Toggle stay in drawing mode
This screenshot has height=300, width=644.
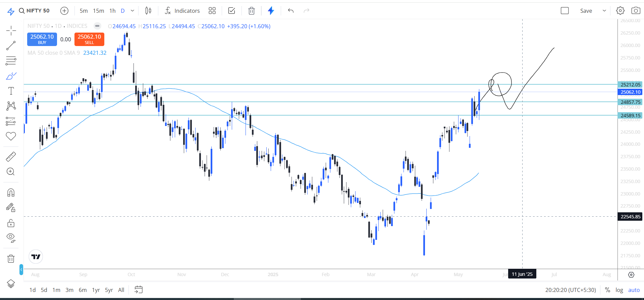(11, 208)
